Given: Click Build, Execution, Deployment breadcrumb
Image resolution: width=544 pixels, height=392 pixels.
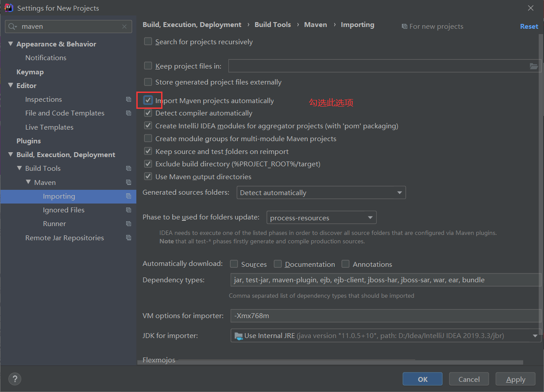Looking at the screenshot, I should (x=192, y=25).
